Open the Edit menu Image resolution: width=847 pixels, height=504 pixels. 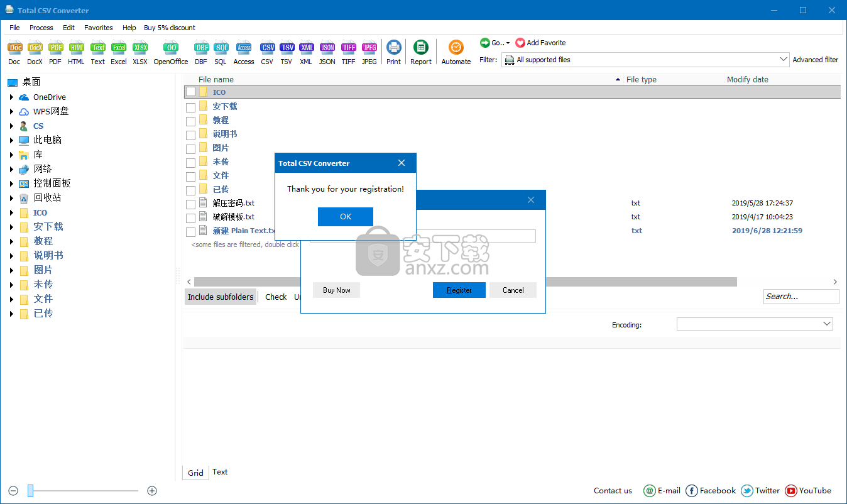pos(69,28)
